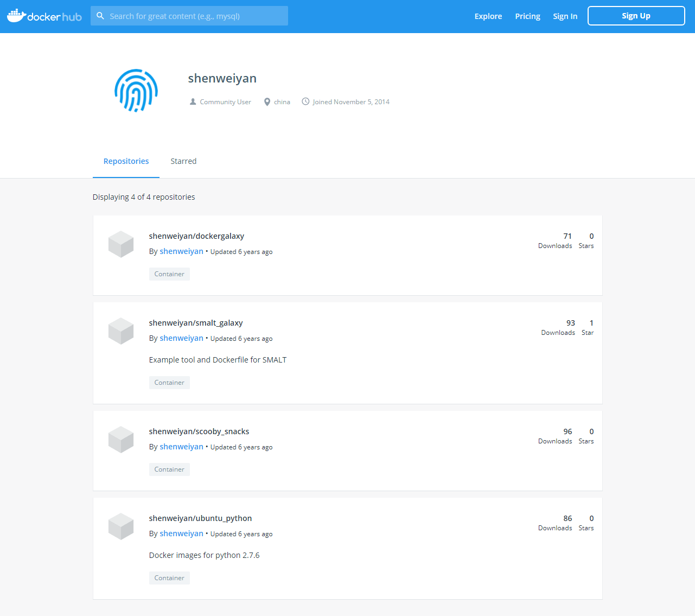The height and width of the screenshot is (616, 695).
Task: Click shenweiyan author link in scooby_snacks card
Action: click(181, 447)
